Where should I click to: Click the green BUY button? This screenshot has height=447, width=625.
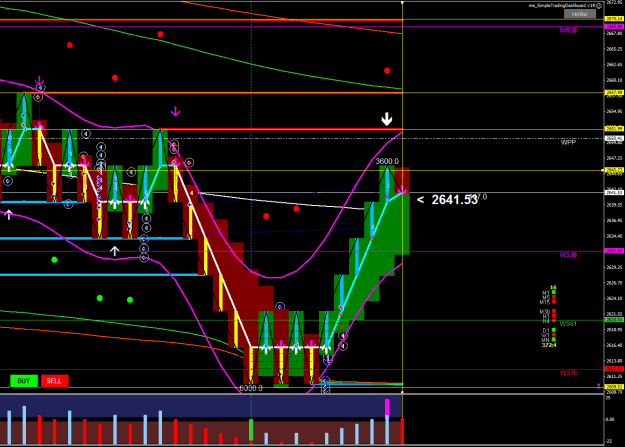click(x=24, y=381)
